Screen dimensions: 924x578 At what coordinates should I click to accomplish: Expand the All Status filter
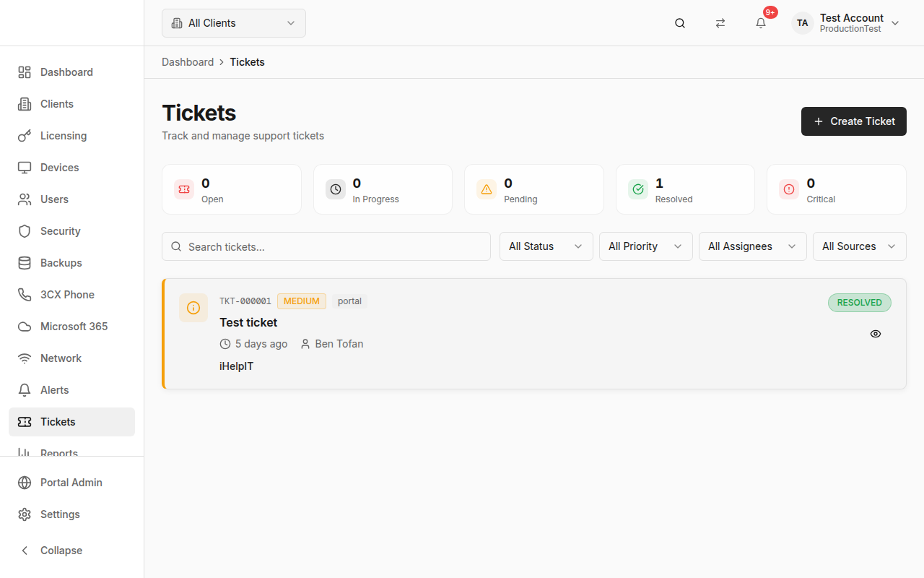546,246
